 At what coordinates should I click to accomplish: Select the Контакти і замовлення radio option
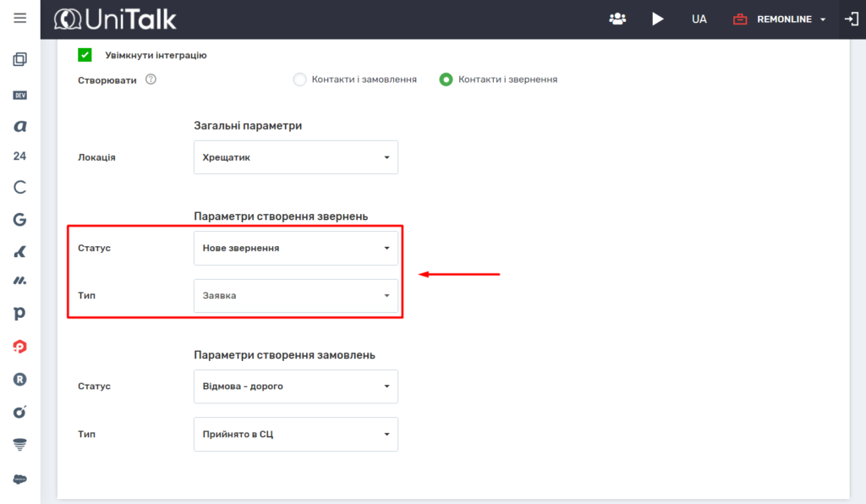point(299,79)
